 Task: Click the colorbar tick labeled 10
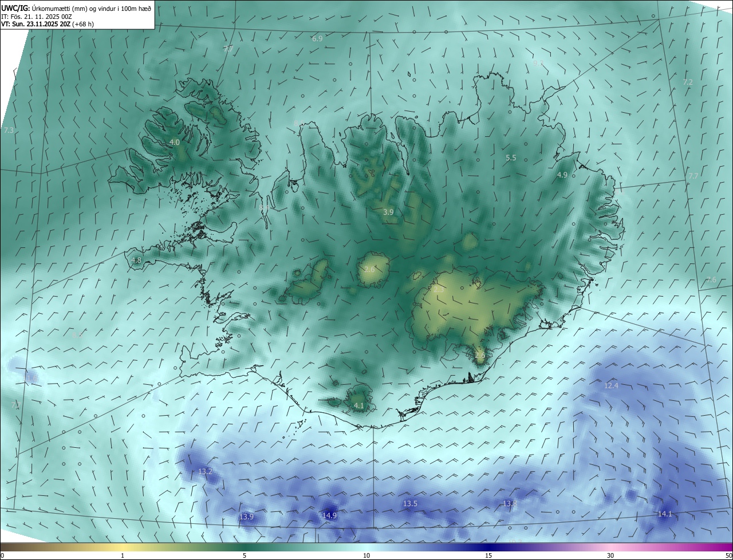point(366,555)
